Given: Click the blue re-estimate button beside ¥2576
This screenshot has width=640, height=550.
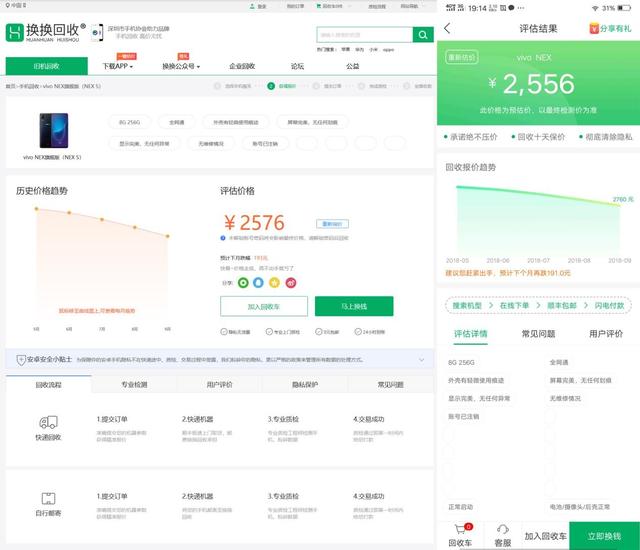Looking at the screenshot, I should coord(332,224).
